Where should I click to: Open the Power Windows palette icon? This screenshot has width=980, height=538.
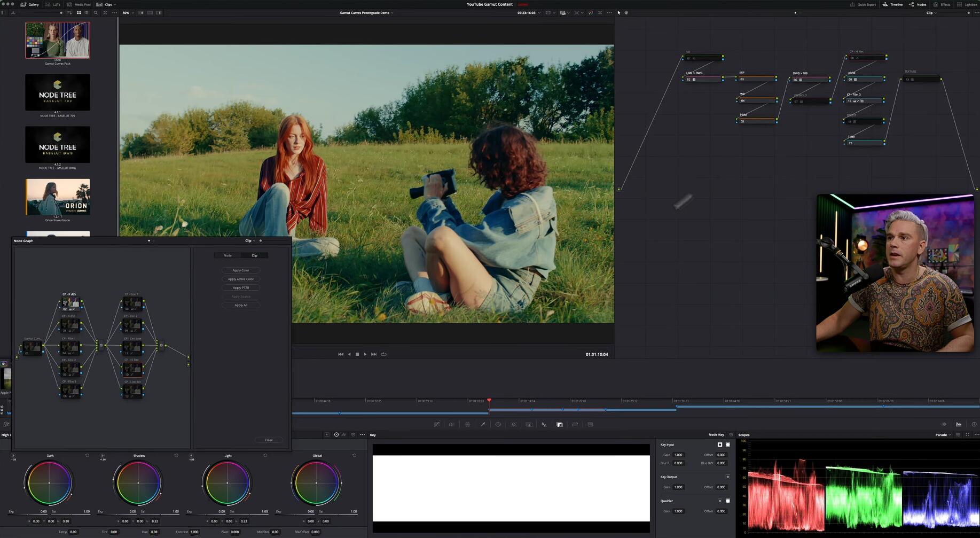pyautogui.click(x=498, y=425)
